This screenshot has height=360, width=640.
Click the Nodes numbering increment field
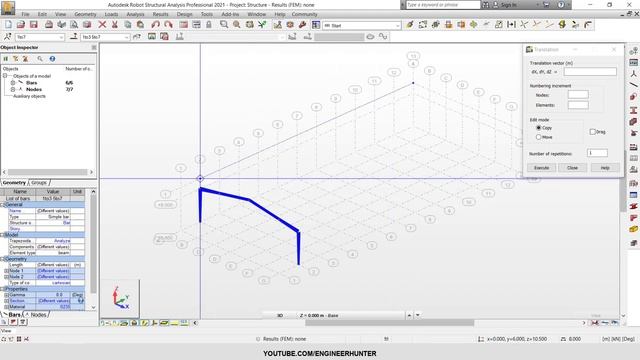pyautogui.click(x=578, y=95)
